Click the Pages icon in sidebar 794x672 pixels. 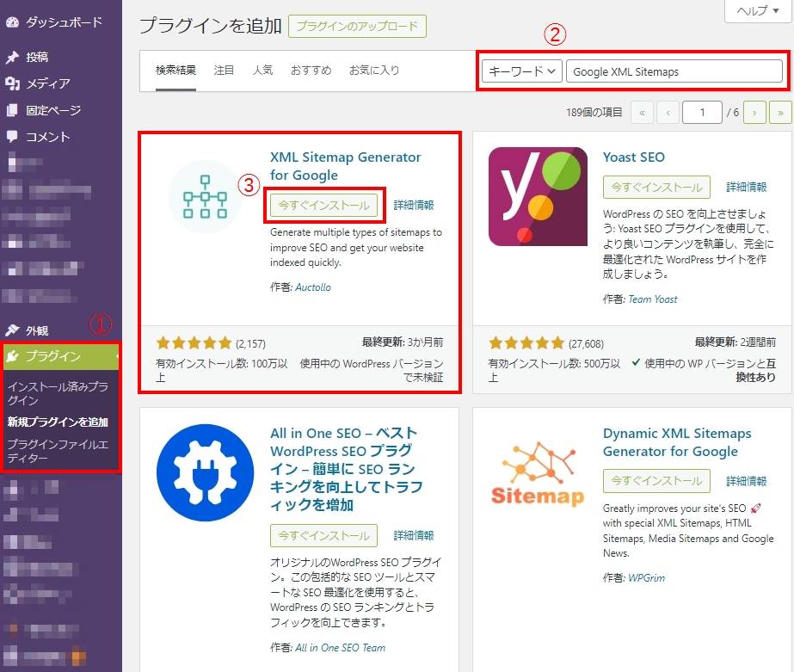coord(12,110)
